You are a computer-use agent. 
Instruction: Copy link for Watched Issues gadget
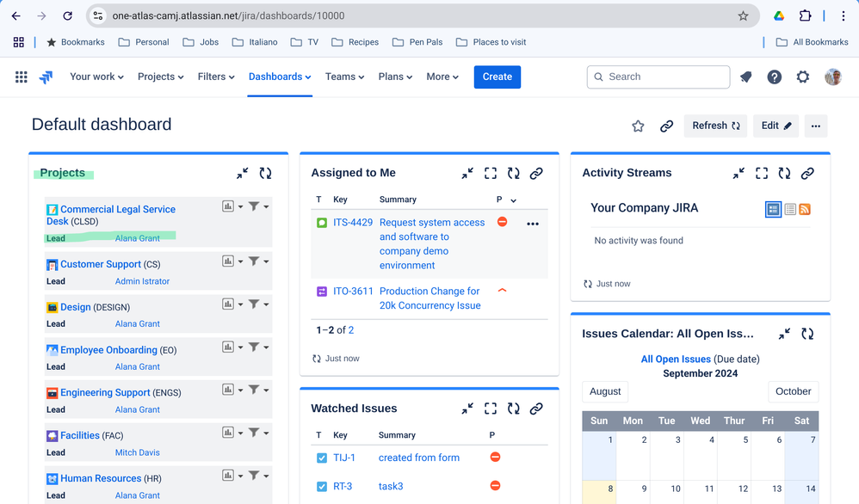click(x=536, y=409)
